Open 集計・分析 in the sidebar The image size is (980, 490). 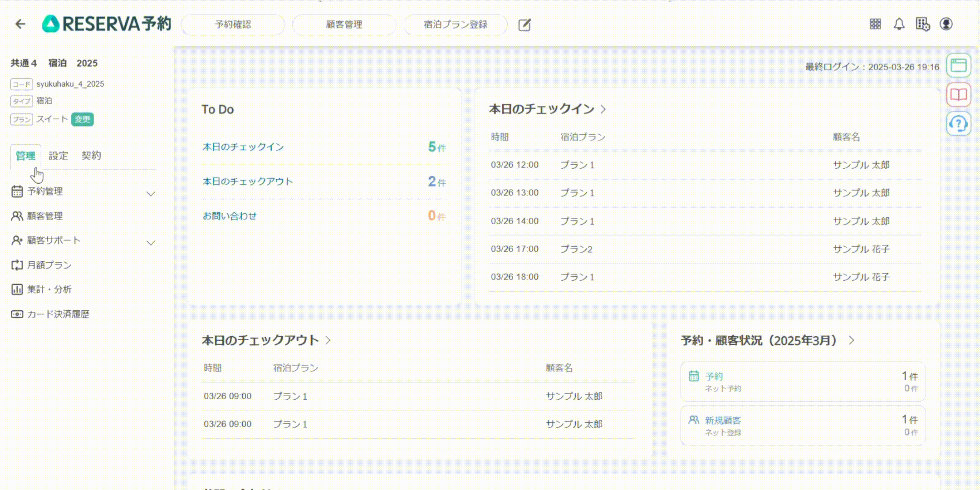coord(49,289)
